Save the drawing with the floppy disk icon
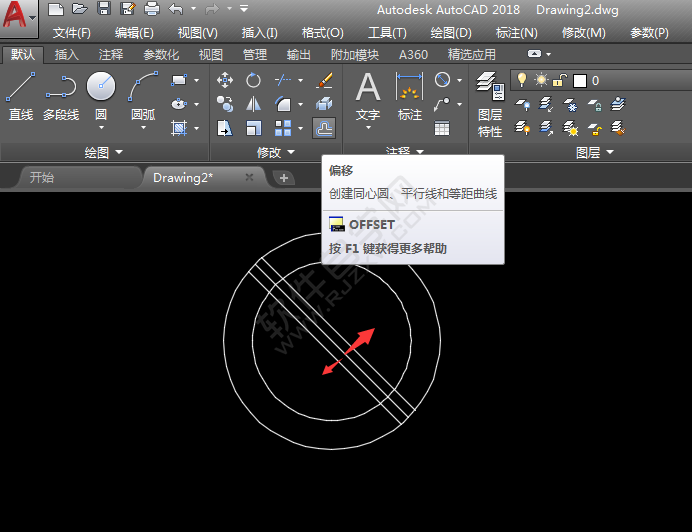Screen dimensions: 692x532 (104, 9)
